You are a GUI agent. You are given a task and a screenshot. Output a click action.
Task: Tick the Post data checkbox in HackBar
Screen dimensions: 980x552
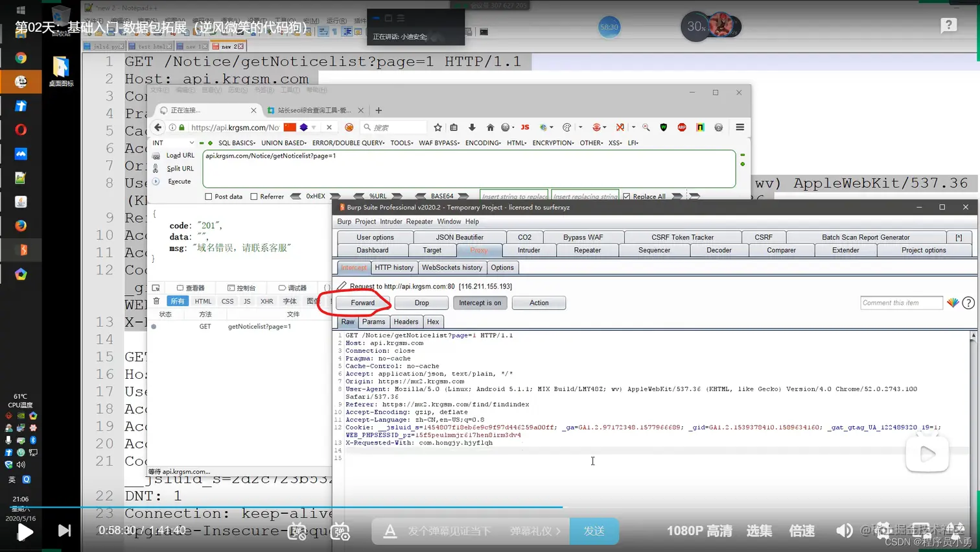(x=208, y=197)
